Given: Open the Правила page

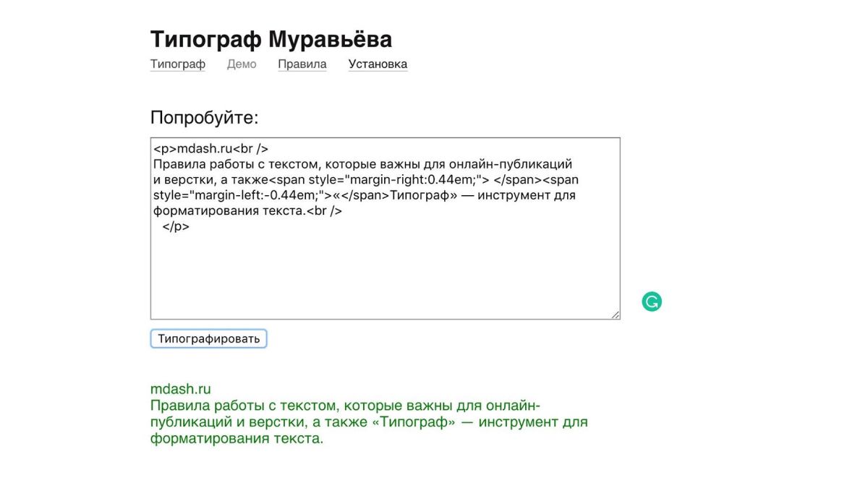Looking at the screenshot, I should [x=302, y=64].
